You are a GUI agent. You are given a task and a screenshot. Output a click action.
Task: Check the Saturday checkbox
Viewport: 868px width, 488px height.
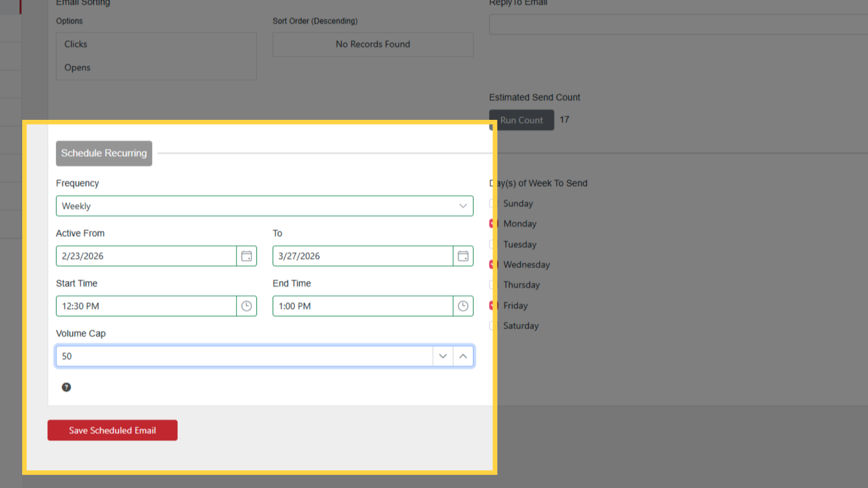493,326
